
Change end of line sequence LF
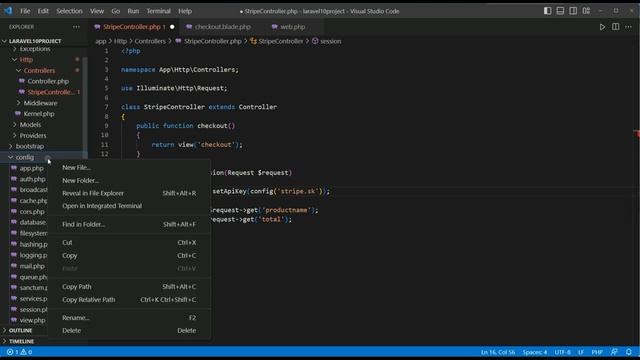580,352
